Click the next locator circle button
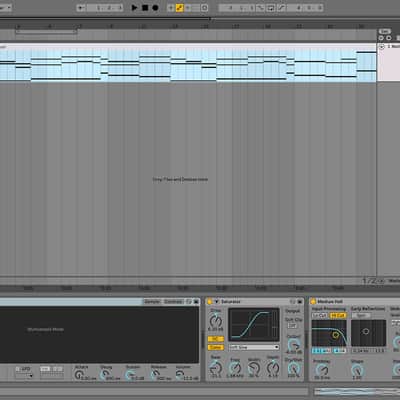The image size is (400, 400). [389, 38]
